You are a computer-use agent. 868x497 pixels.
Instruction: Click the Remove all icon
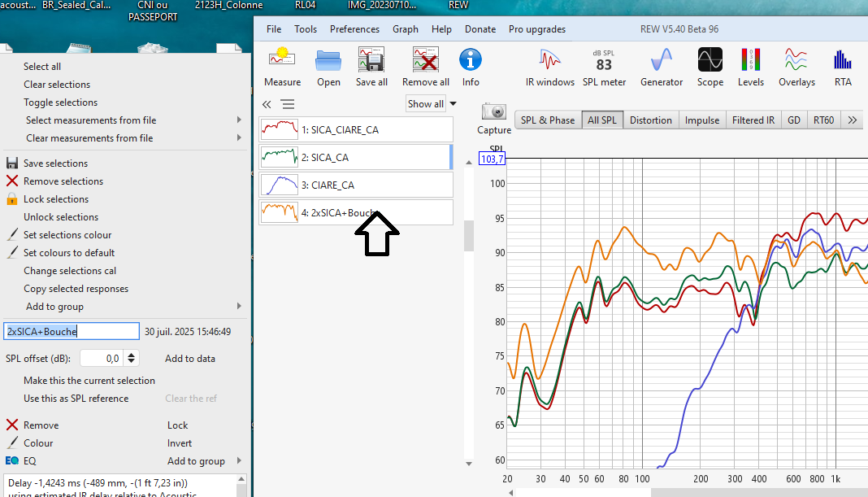pyautogui.click(x=425, y=67)
